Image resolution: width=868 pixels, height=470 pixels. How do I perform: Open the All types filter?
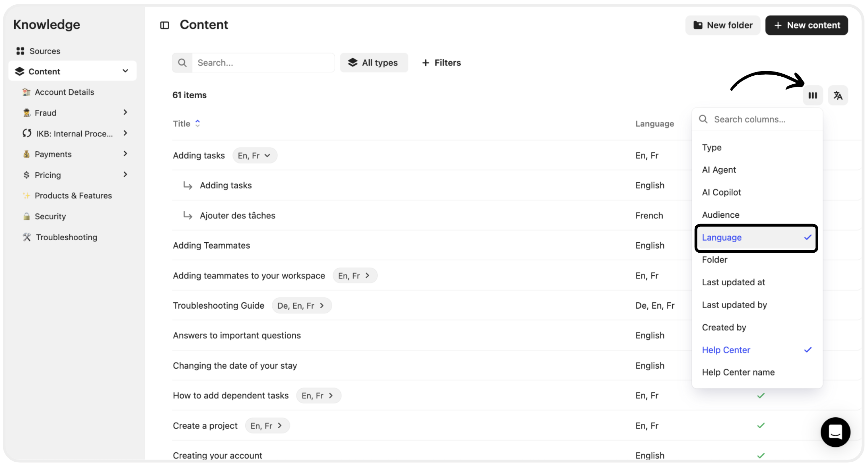click(x=374, y=63)
